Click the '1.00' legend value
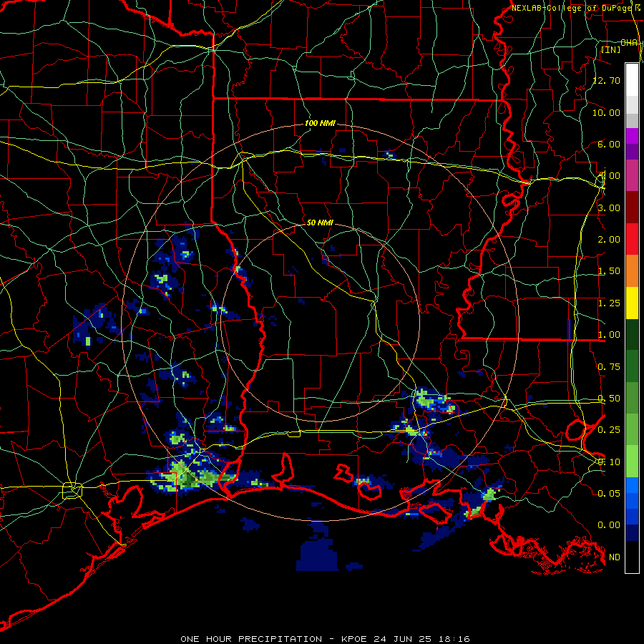The image size is (644, 644). coord(609,335)
